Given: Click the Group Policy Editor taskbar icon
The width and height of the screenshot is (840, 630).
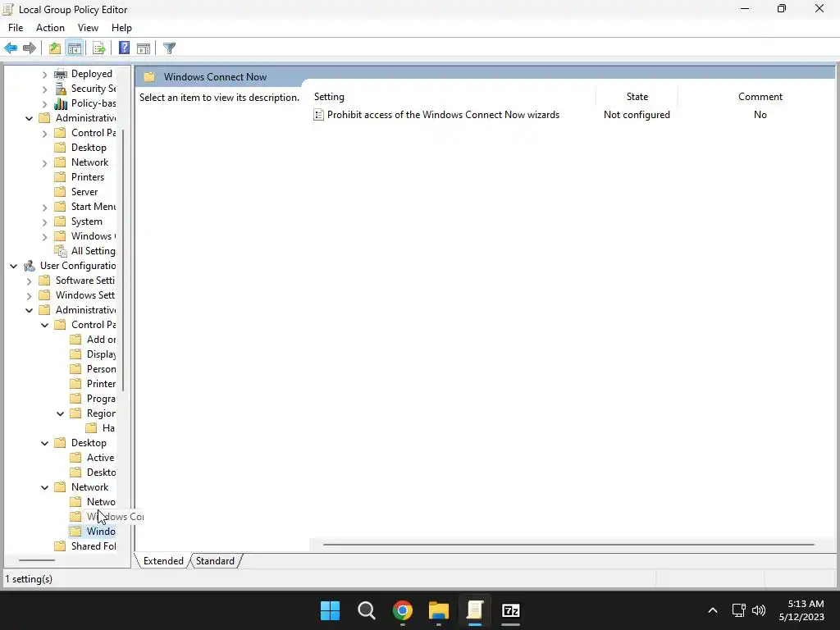Looking at the screenshot, I should (475, 610).
